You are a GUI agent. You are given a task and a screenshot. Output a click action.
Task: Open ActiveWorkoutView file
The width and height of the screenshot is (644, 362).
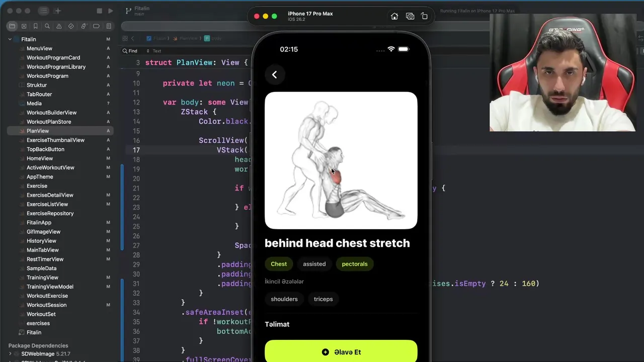(x=50, y=167)
